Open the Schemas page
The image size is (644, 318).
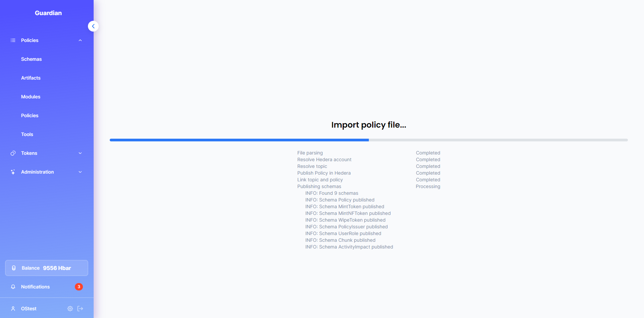click(x=32, y=59)
